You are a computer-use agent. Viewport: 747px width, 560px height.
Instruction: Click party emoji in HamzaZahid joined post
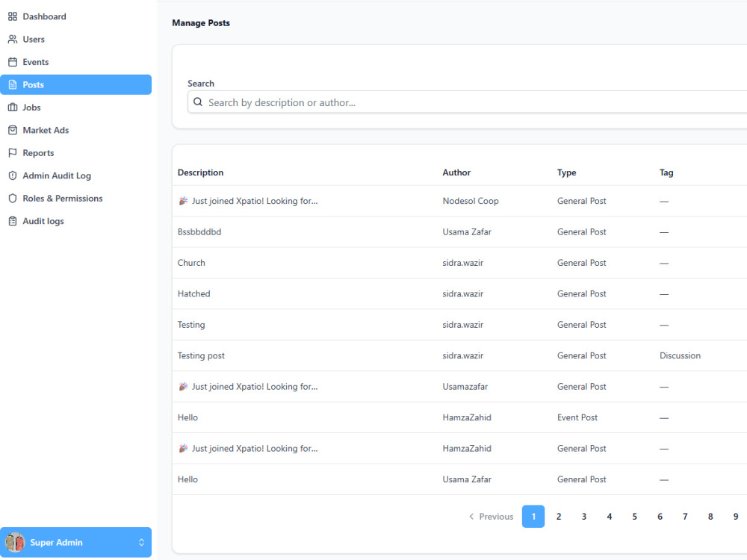tap(183, 449)
